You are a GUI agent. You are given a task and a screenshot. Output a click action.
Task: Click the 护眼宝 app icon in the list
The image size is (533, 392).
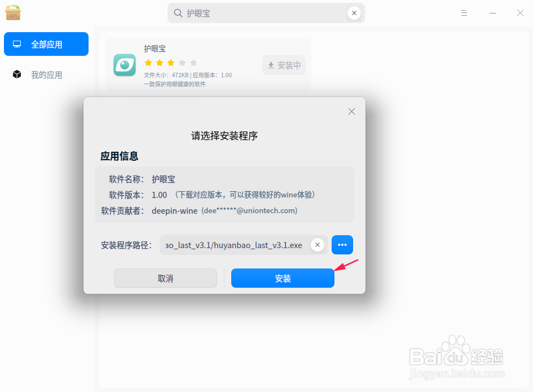tap(124, 65)
